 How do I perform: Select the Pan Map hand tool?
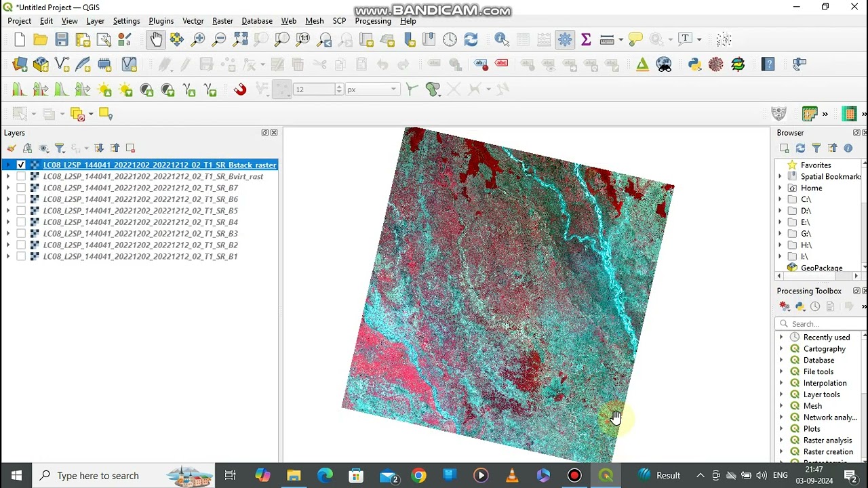click(x=156, y=39)
